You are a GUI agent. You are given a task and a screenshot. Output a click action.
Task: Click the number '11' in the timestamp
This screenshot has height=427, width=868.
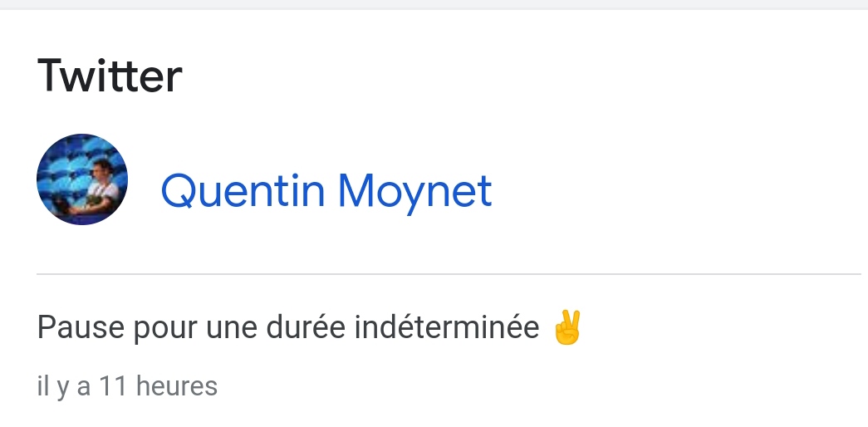coord(113,385)
